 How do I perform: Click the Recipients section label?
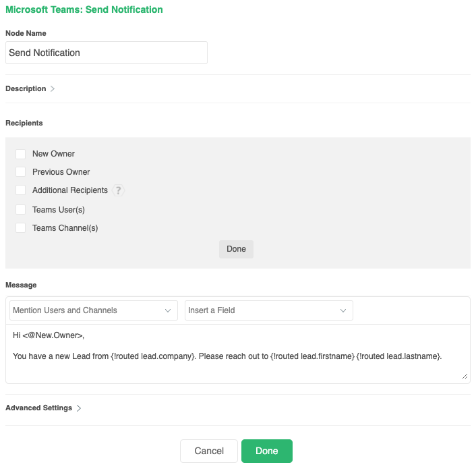[x=24, y=123]
